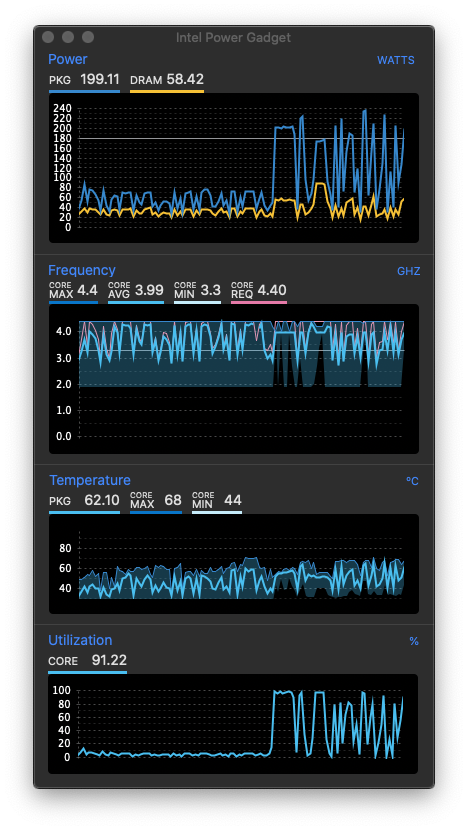
Task: Click the Intel Power Gadget window title
Action: (233, 38)
